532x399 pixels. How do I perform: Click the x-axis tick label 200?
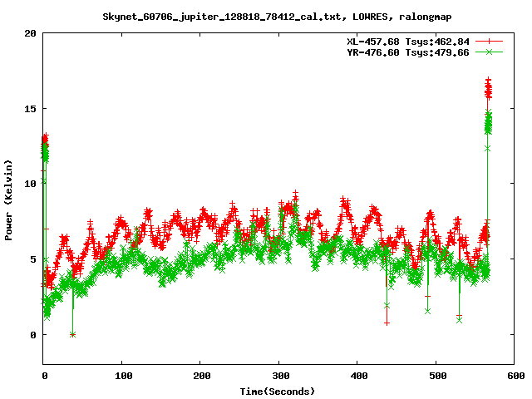202,376
